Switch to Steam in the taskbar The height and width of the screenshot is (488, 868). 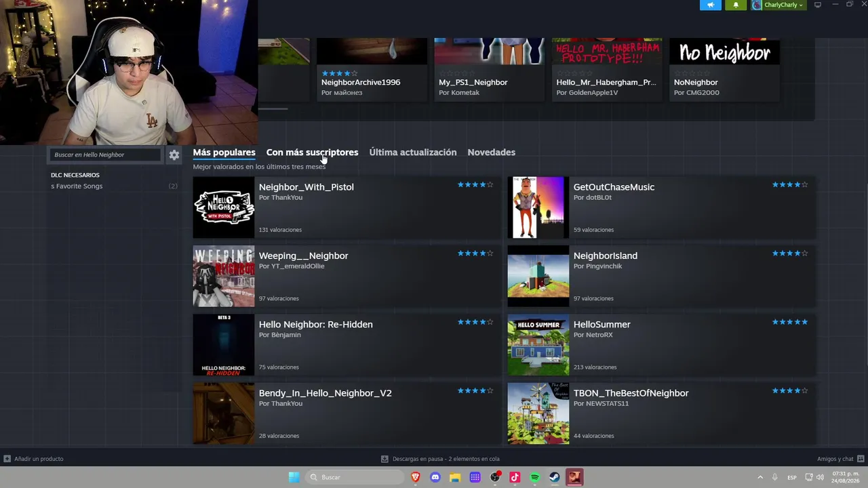tap(554, 477)
